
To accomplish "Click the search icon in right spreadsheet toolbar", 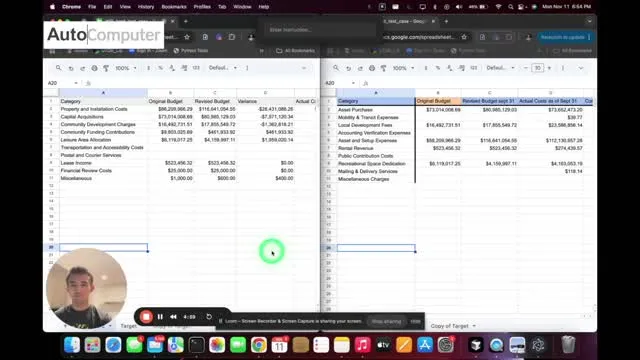I will [336, 68].
